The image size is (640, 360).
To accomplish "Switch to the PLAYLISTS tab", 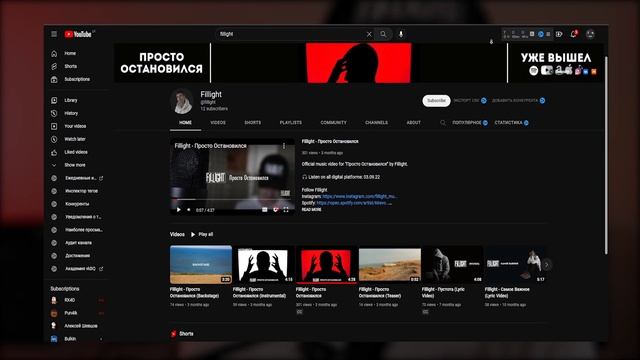I will click(x=291, y=122).
